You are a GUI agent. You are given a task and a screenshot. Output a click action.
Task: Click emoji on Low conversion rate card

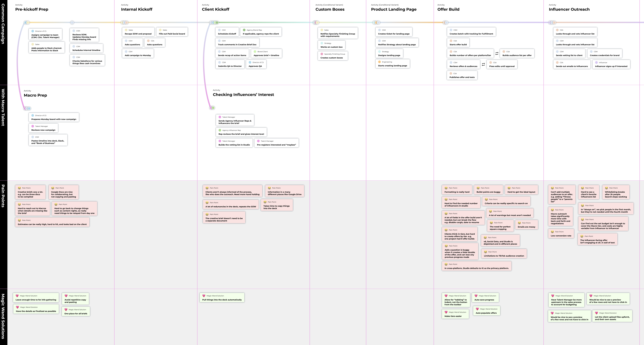tap(553, 232)
